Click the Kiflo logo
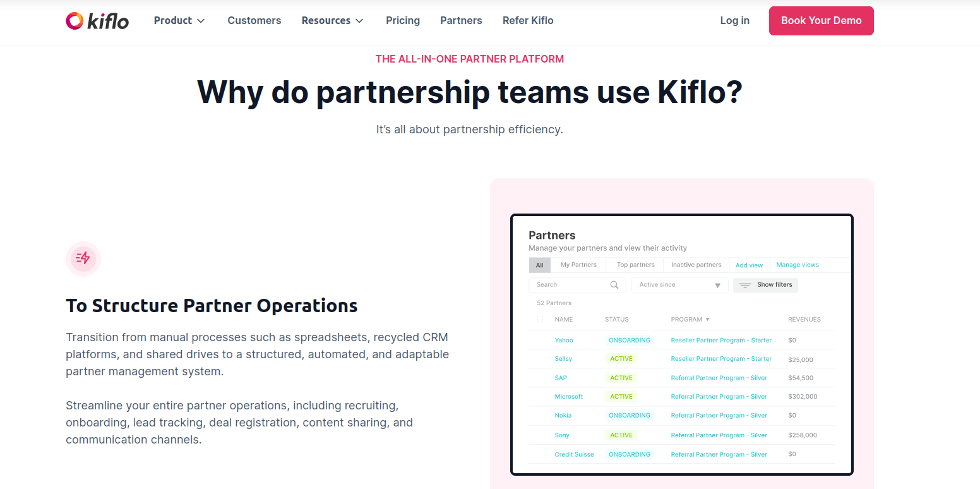Image resolution: width=980 pixels, height=489 pixels. click(x=97, y=21)
